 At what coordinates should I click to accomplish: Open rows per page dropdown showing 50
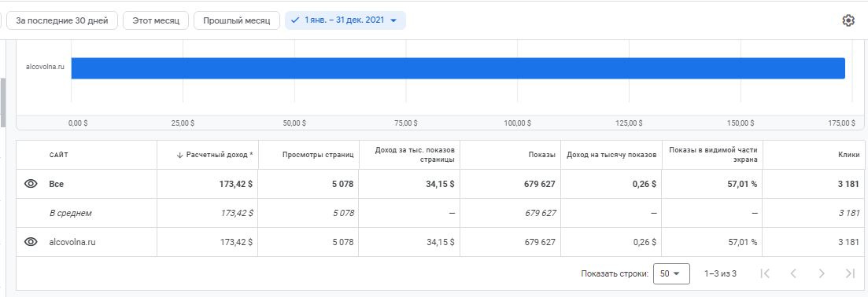pyautogui.click(x=671, y=273)
